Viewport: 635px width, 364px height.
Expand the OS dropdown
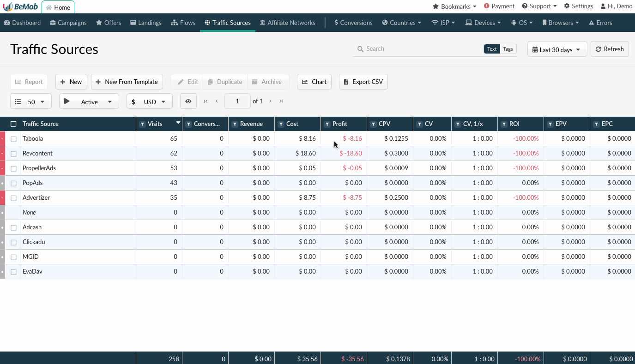click(522, 23)
